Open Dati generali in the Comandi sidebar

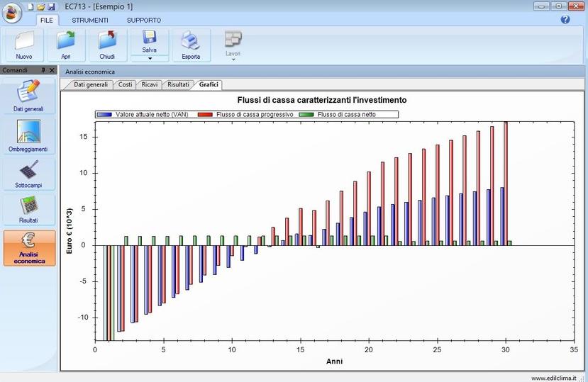(x=28, y=96)
